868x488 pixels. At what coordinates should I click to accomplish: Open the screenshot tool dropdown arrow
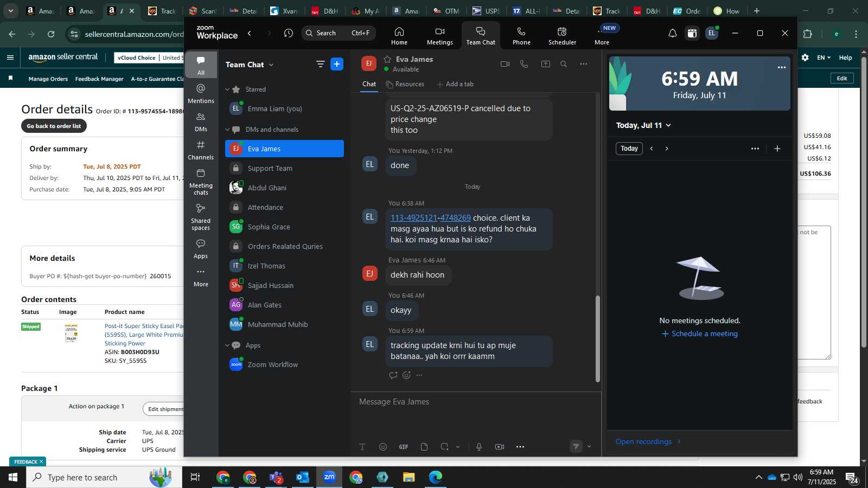point(458,447)
